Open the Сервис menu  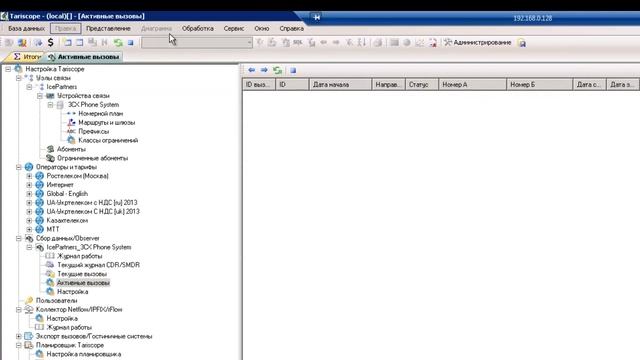234,29
